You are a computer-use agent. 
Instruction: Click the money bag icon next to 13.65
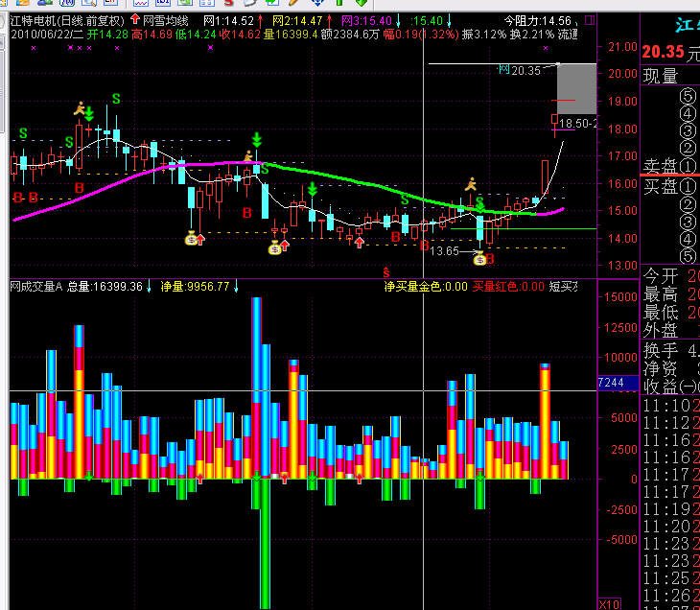479,258
